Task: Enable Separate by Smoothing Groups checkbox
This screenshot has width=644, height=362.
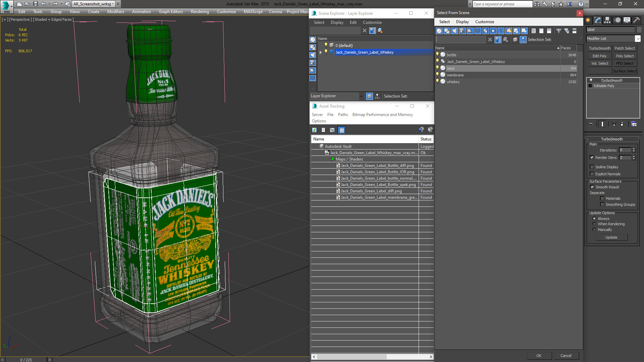Action: tap(602, 204)
